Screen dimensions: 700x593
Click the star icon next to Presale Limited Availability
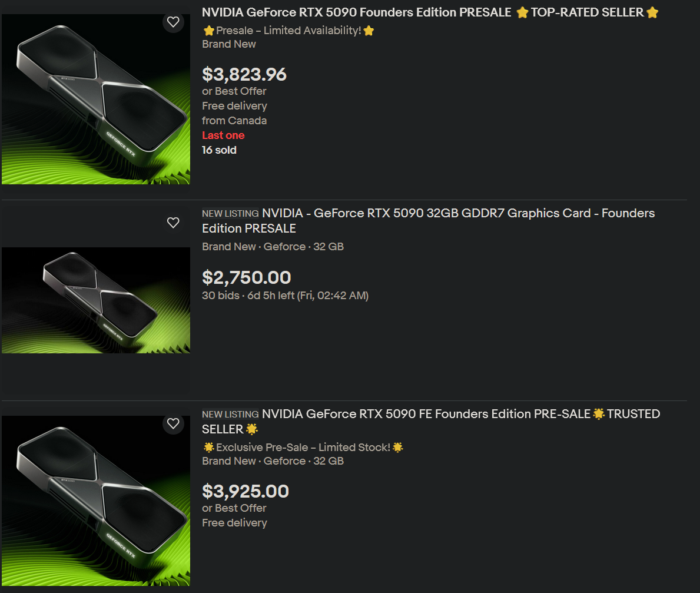[x=209, y=31]
